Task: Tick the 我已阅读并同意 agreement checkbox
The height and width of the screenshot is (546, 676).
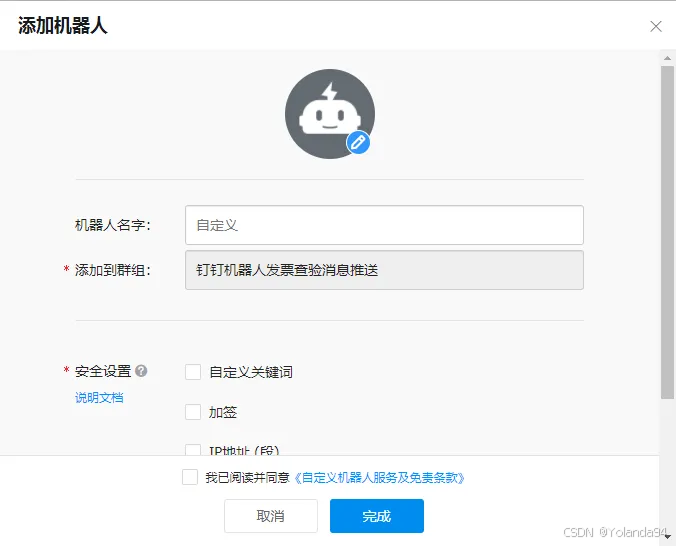Action: (190, 477)
